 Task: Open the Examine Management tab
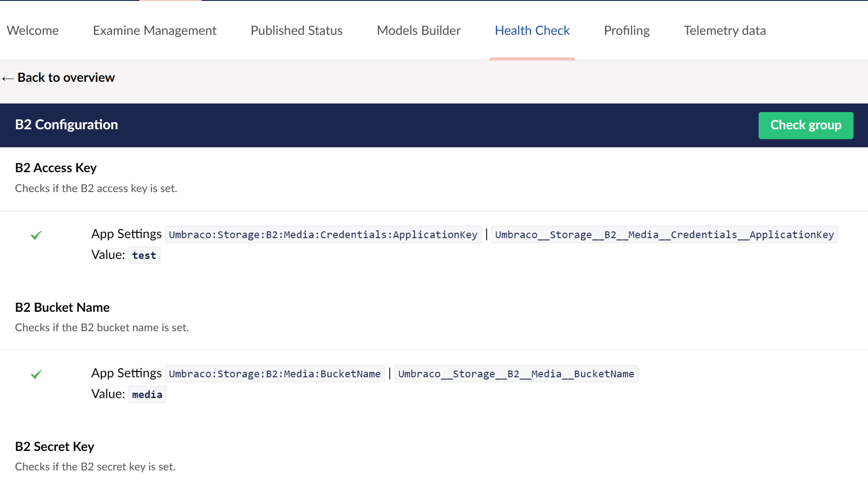coord(154,30)
